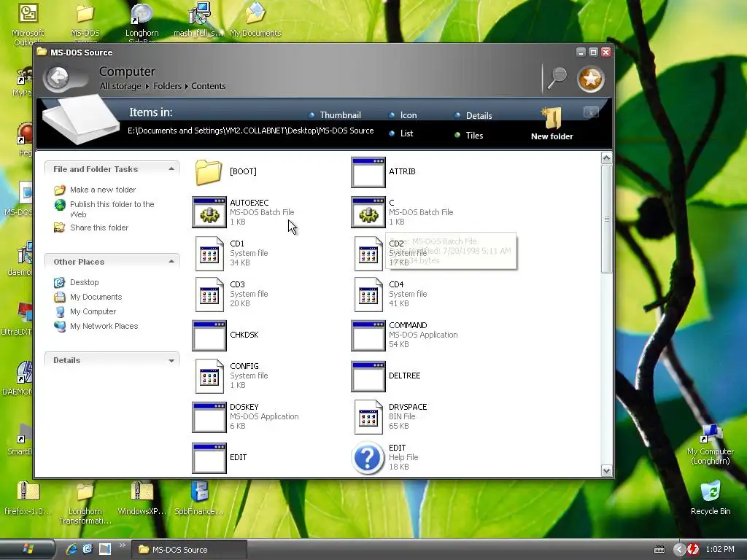The width and height of the screenshot is (747, 560).
Task: Select the COMMAND application icon
Action: [x=368, y=335]
